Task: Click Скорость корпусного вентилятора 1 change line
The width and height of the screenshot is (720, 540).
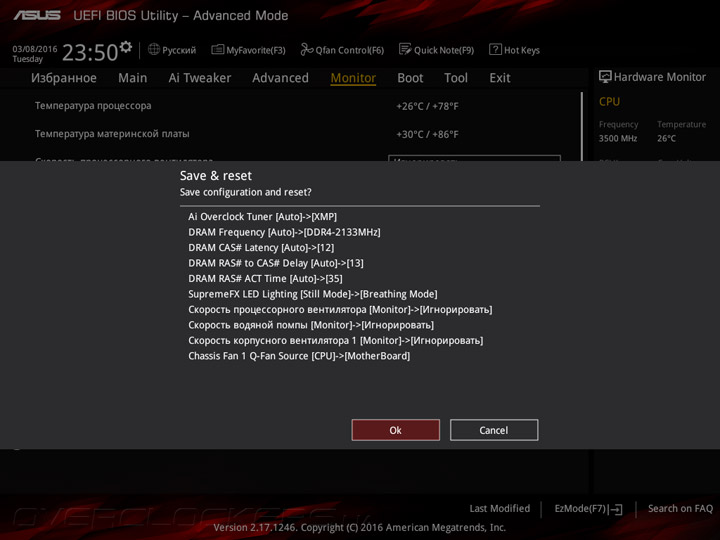Action: point(336,341)
